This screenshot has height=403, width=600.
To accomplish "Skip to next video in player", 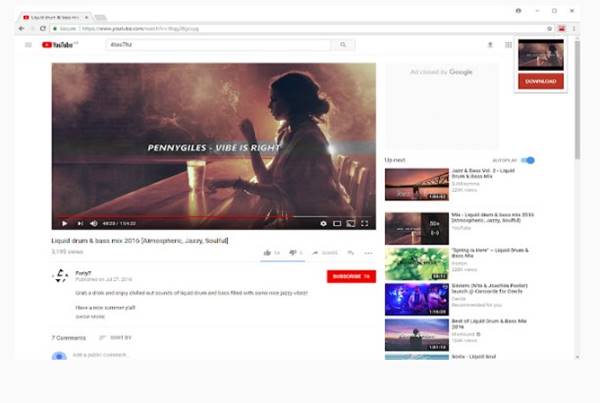I will (x=80, y=224).
